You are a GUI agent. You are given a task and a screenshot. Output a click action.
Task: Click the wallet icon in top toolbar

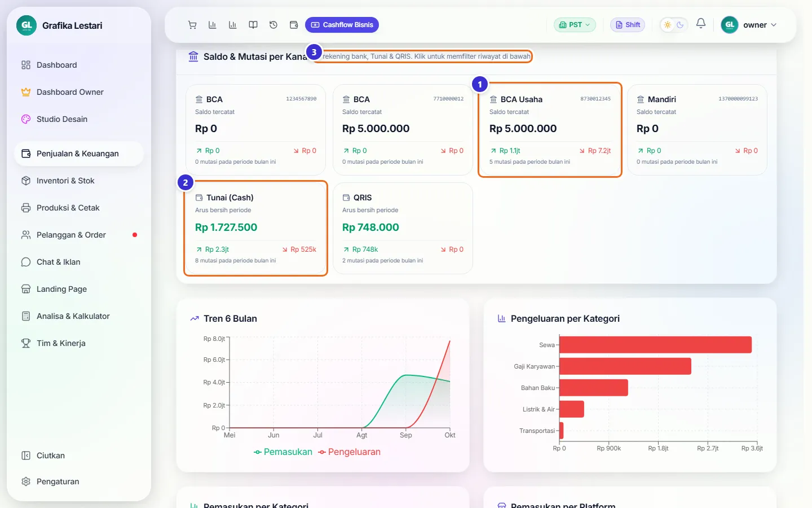click(x=294, y=25)
